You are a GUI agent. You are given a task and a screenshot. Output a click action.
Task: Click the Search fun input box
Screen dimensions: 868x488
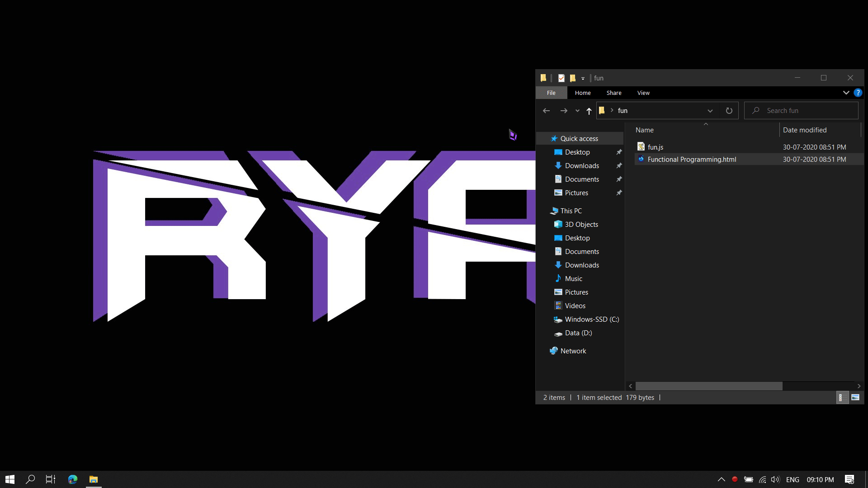(x=801, y=111)
